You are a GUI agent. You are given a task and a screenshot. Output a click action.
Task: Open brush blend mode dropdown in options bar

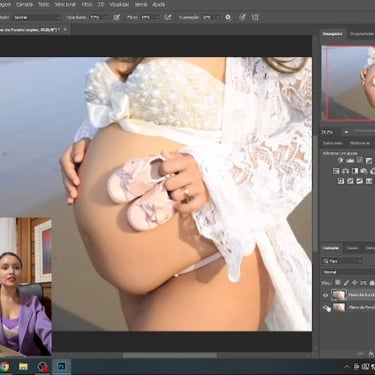click(x=37, y=17)
